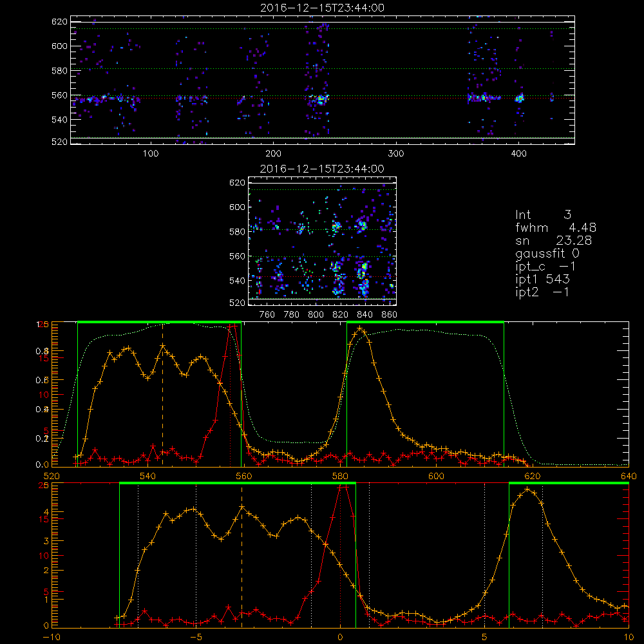This screenshot has height=644, width=644.
Task: Click y-axis label 560 on top spectrogram
Action: point(59,95)
